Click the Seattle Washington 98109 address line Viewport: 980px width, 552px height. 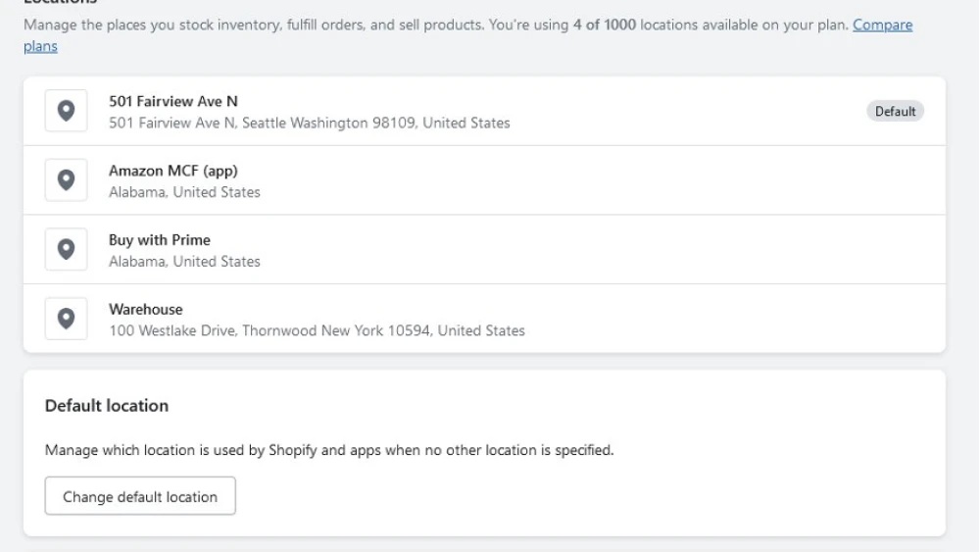pos(309,124)
